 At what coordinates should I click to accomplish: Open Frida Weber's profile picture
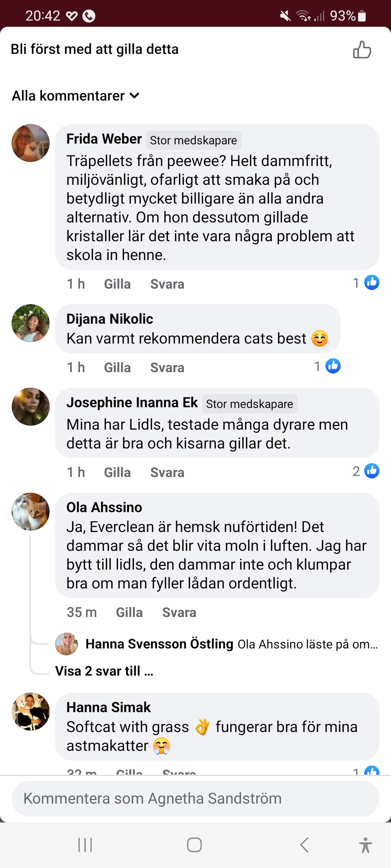coord(31,143)
